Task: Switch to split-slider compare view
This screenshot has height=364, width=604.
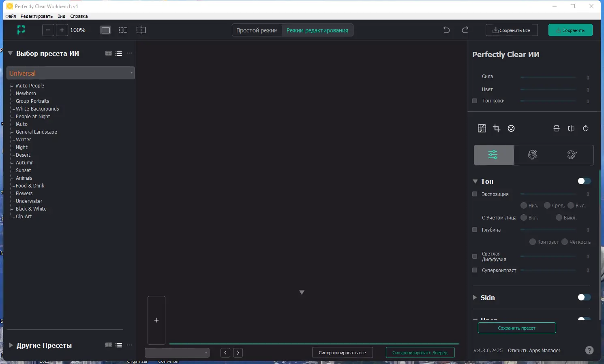Action: (141, 30)
